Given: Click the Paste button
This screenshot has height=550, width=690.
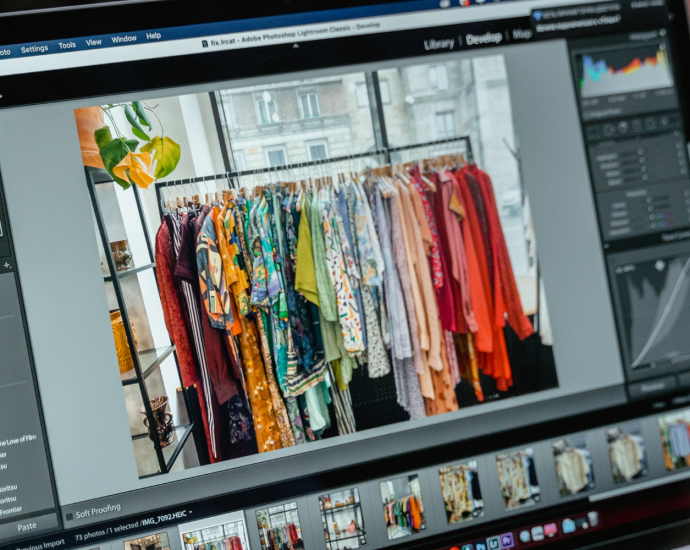Looking at the screenshot, I should click(27, 526).
